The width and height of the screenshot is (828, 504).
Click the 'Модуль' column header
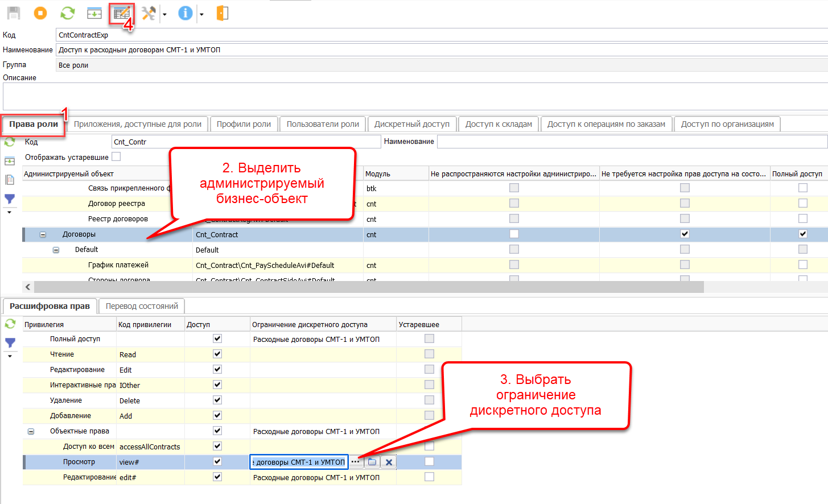tap(378, 173)
